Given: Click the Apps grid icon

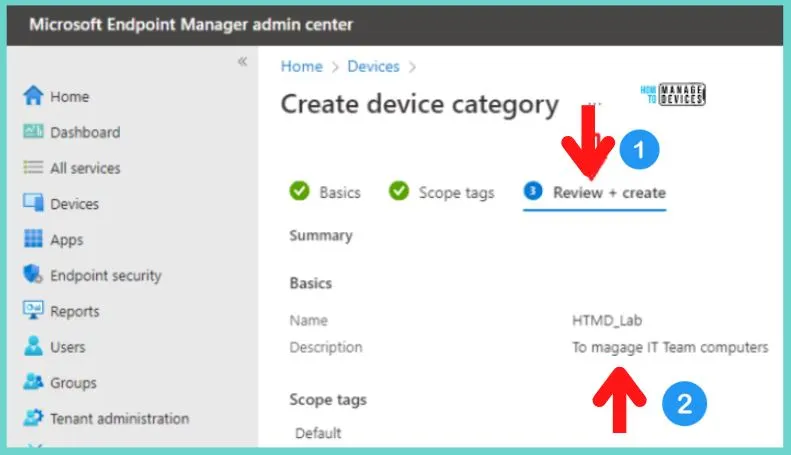Looking at the screenshot, I should click(x=33, y=239).
